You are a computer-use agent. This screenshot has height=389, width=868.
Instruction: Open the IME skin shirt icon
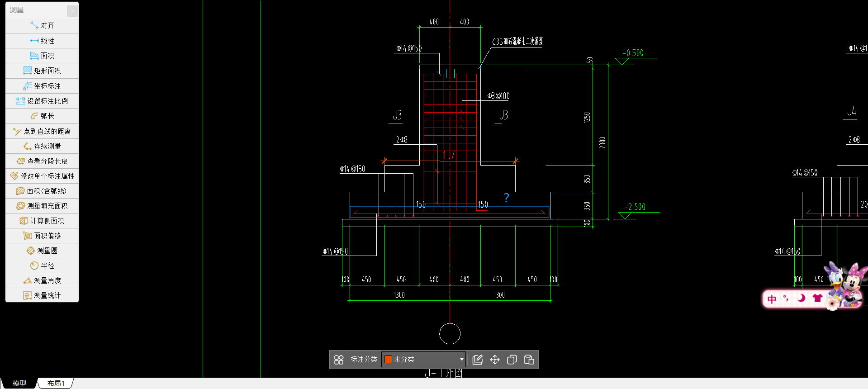[x=817, y=298]
